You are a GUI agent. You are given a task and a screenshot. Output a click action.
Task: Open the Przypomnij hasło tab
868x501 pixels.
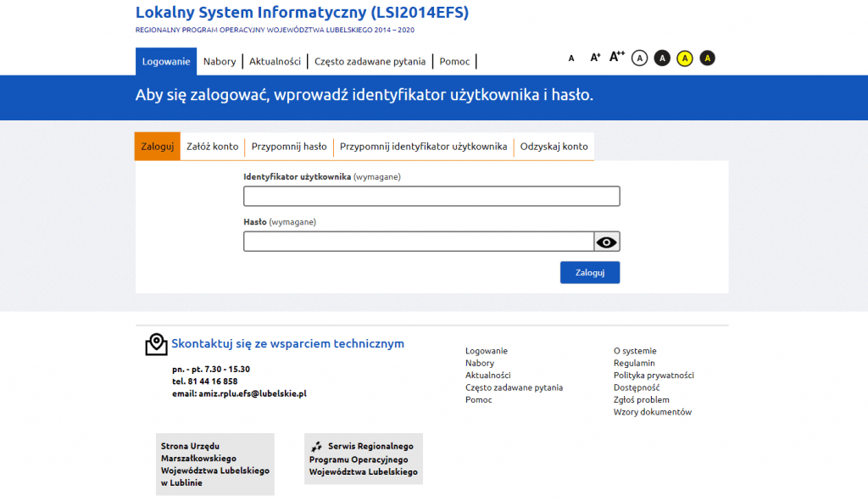[x=289, y=147]
